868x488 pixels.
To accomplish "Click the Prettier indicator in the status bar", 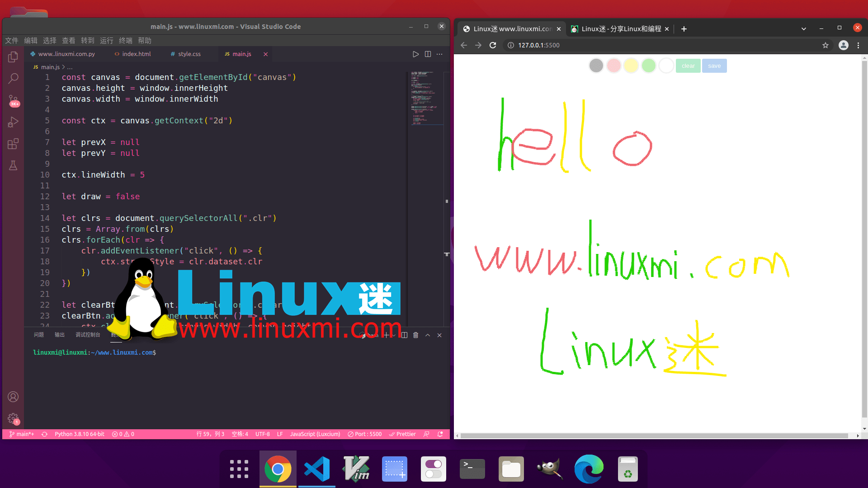I will [402, 434].
